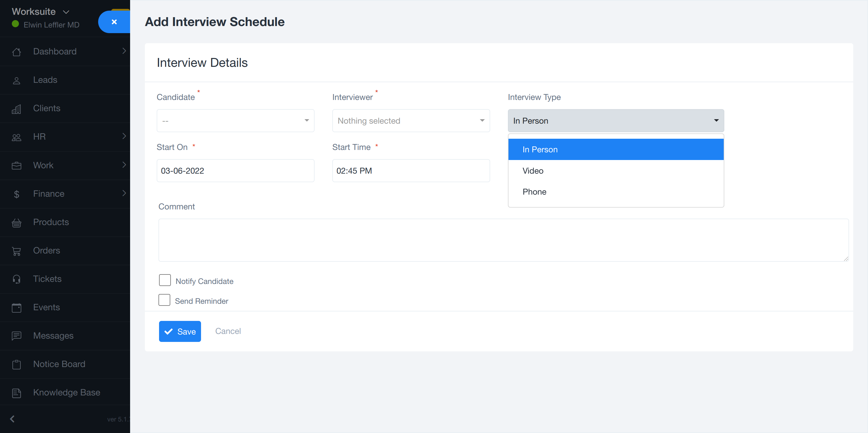Enable the Notify Candidate checkbox

[x=165, y=280]
